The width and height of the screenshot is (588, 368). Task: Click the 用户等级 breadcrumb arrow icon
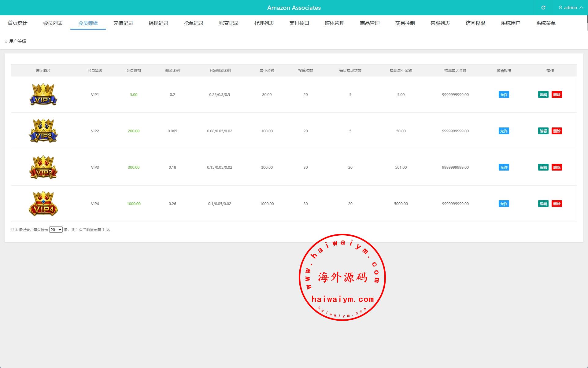[x=6, y=41]
